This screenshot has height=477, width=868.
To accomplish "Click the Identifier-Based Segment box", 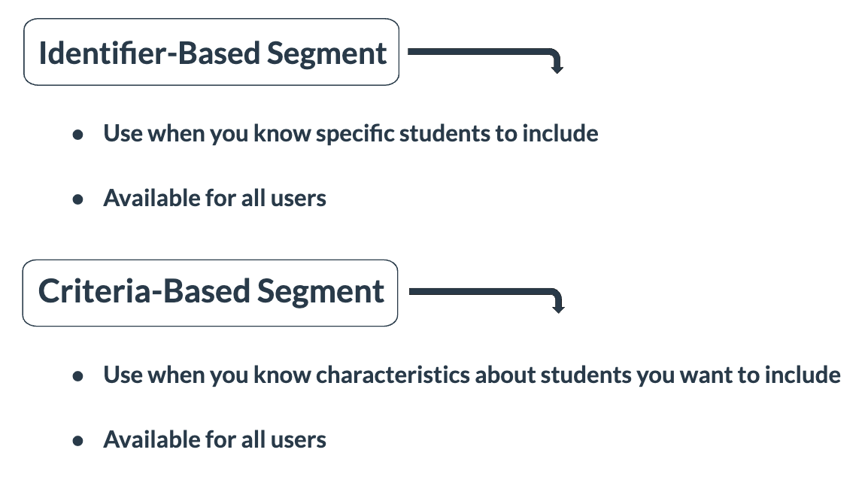I will (211, 53).
